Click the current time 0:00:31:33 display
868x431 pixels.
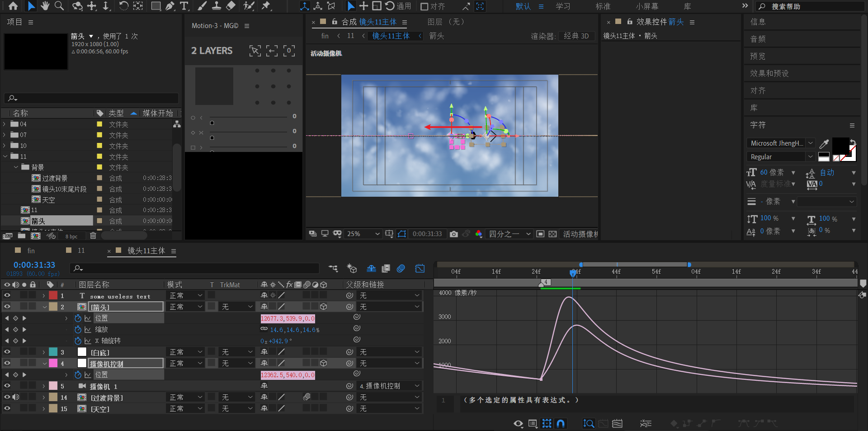coord(34,265)
